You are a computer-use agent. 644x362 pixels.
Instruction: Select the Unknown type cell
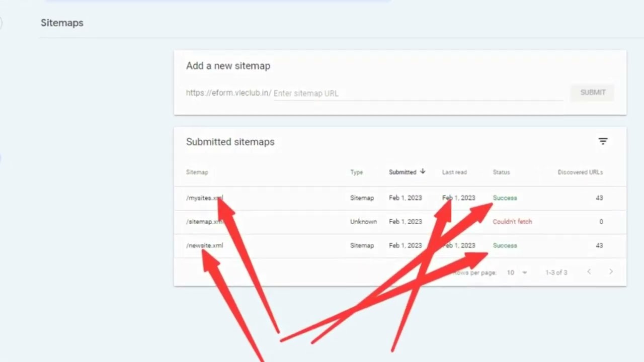coord(363,222)
